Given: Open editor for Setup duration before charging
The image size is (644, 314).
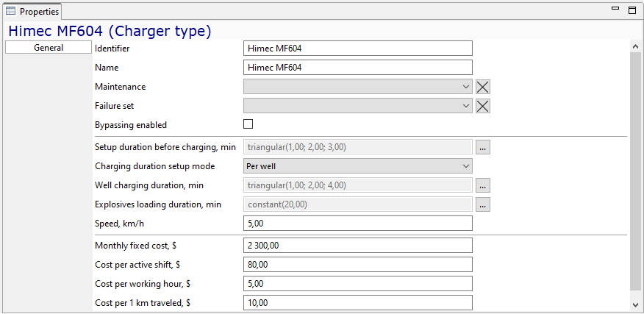Looking at the screenshot, I should [x=483, y=147].
